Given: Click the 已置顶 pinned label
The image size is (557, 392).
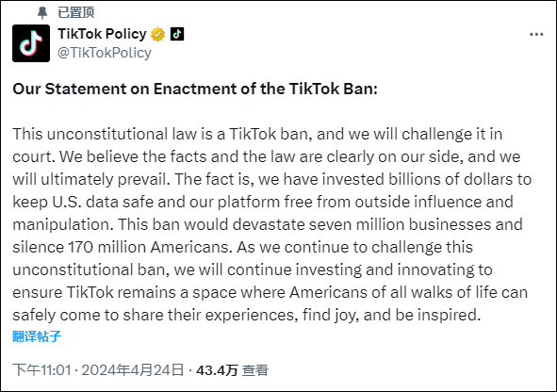Looking at the screenshot, I should click(76, 12).
